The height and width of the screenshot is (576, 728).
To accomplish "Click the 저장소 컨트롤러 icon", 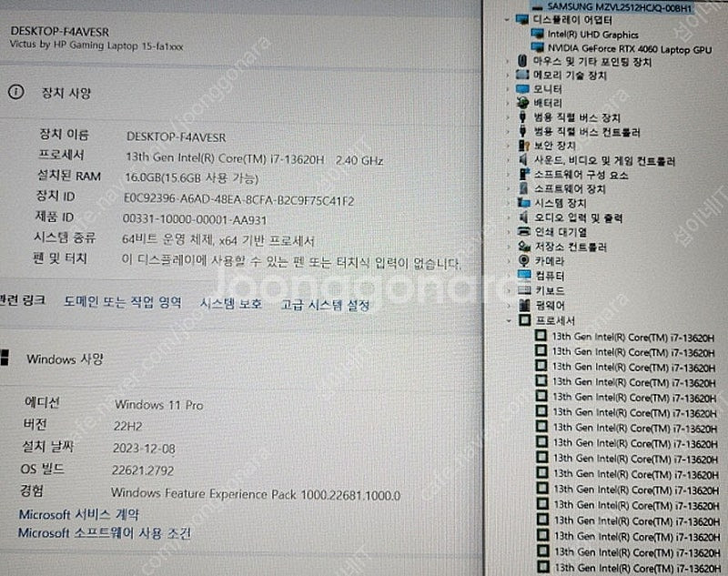I will (524, 246).
